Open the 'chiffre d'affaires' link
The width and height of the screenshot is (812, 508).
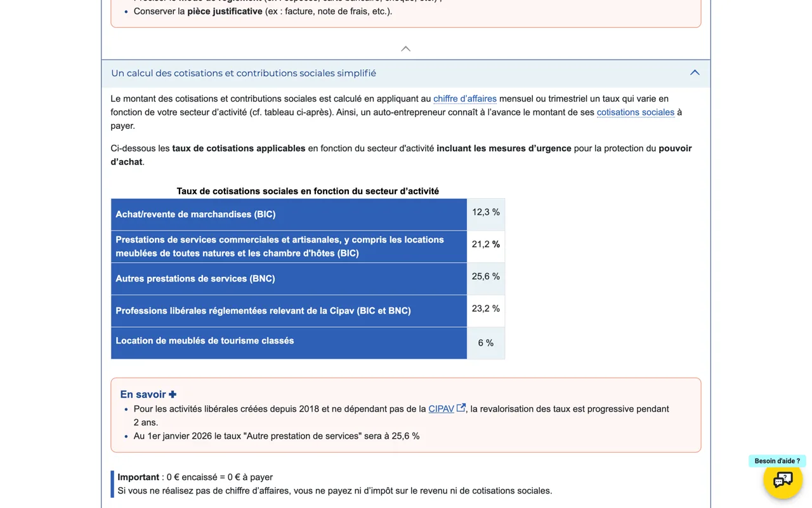pos(465,98)
